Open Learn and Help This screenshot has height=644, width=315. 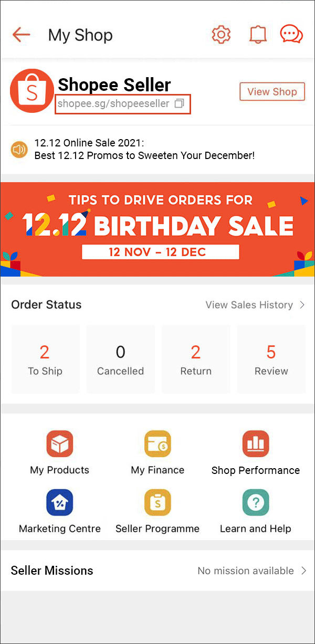(256, 510)
